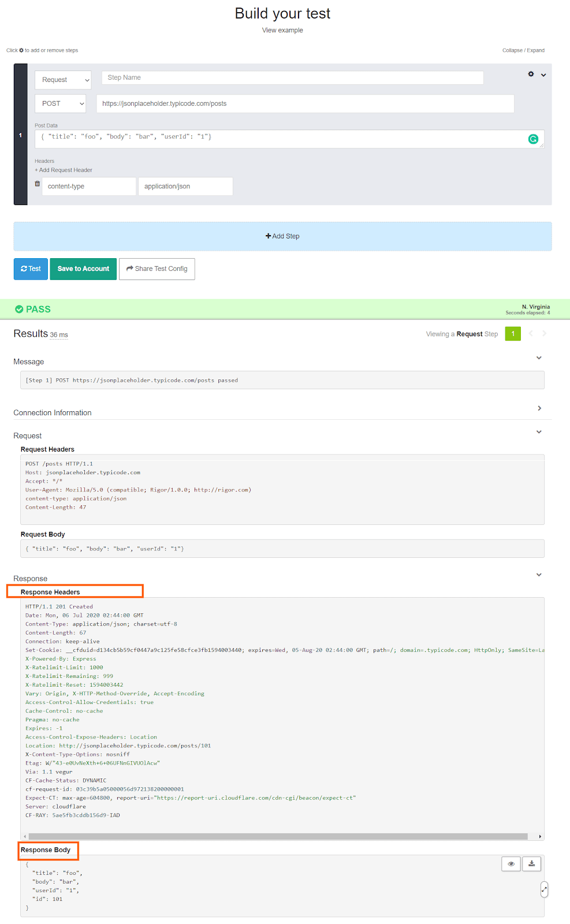Click the request URL field
Image resolution: width=570 pixels, height=924 pixels.
tap(305, 103)
